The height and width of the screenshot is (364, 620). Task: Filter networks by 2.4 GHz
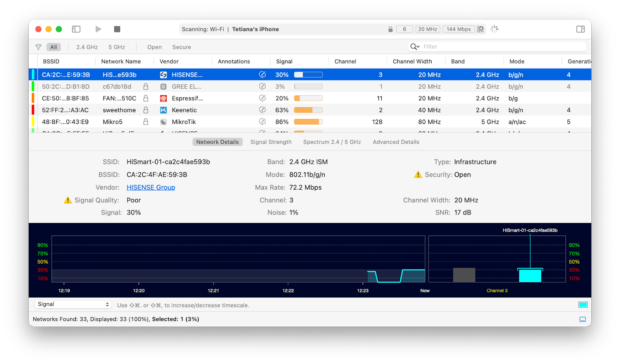87,47
